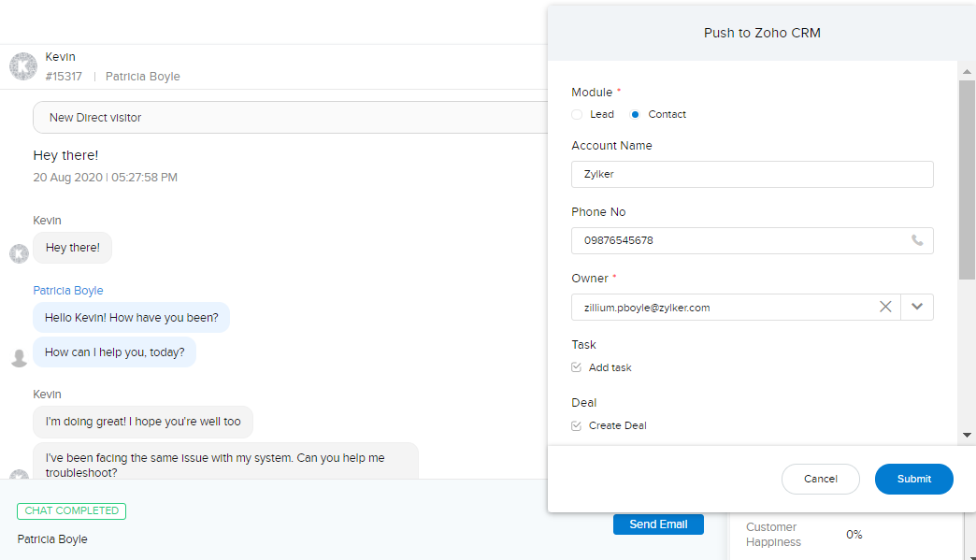Clear the Owner field with X icon
The image size is (976, 560).
tap(884, 307)
